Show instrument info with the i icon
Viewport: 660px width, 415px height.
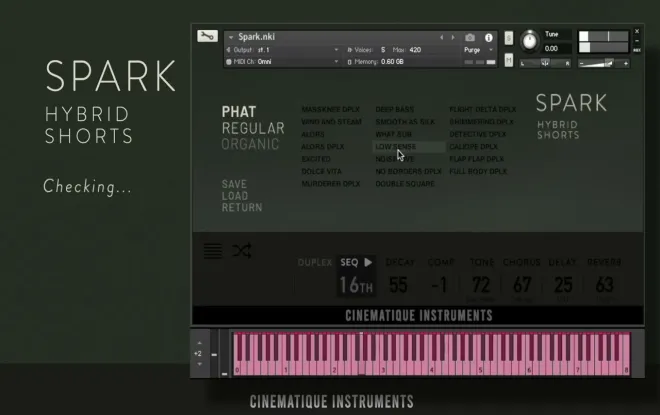pos(488,37)
